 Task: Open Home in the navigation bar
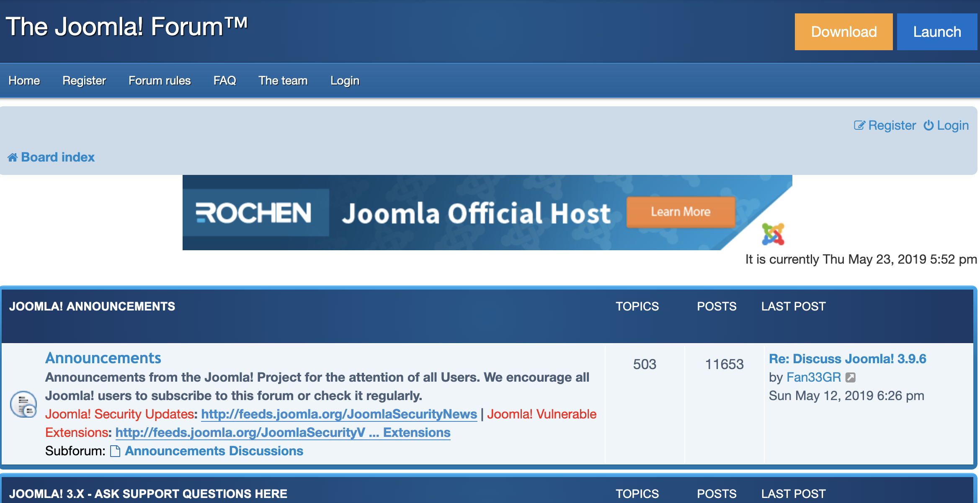click(x=24, y=80)
